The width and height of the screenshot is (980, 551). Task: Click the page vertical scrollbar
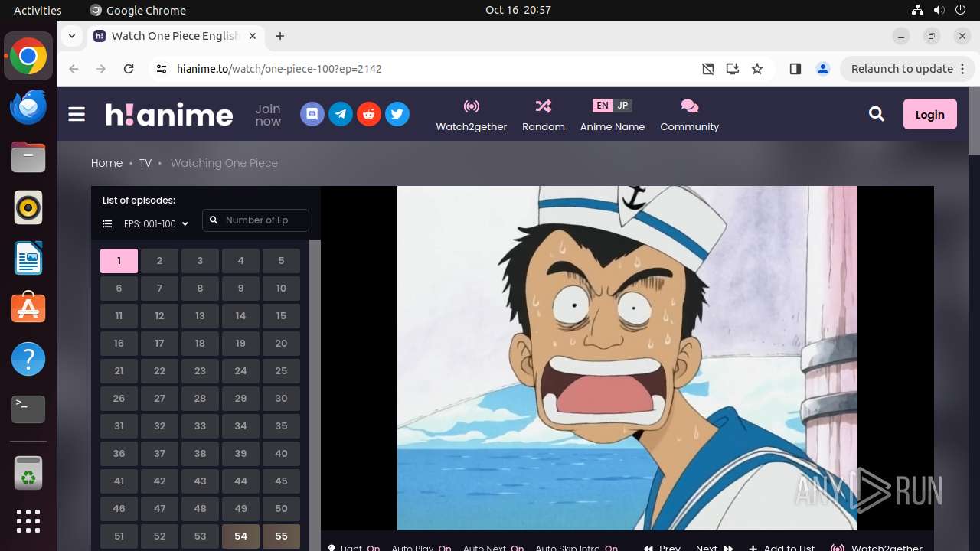tap(974, 121)
